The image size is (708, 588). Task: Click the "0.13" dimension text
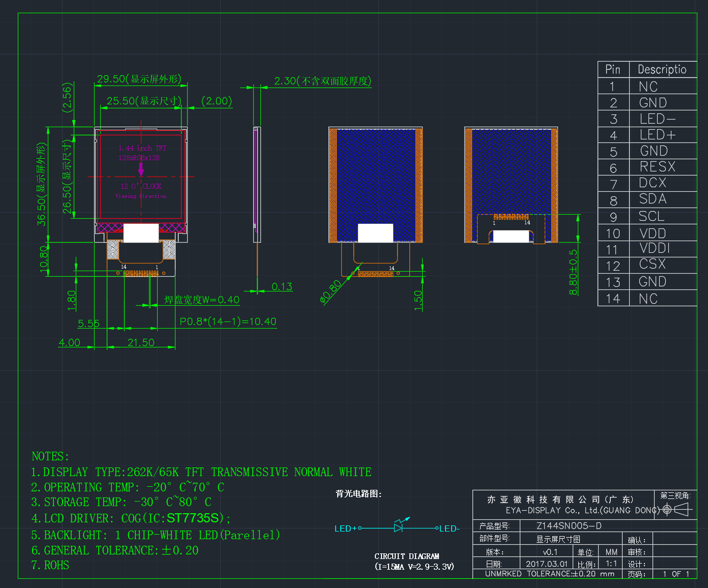[x=282, y=286]
